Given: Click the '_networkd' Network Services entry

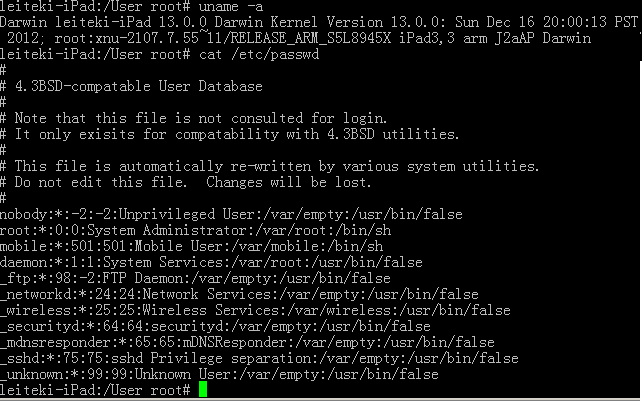Looking at the screenshot, I should [x=239, y=295].
